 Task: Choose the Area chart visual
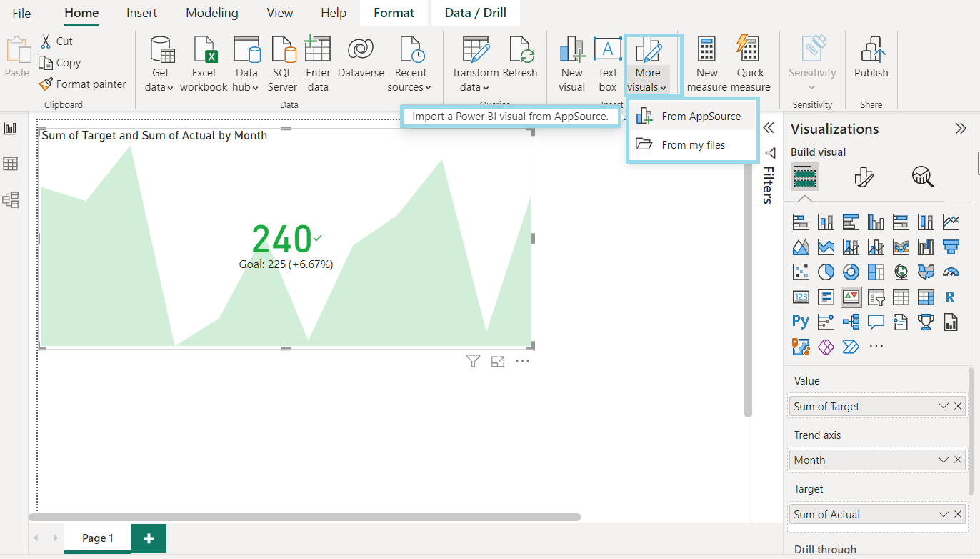tap(801, 247)
